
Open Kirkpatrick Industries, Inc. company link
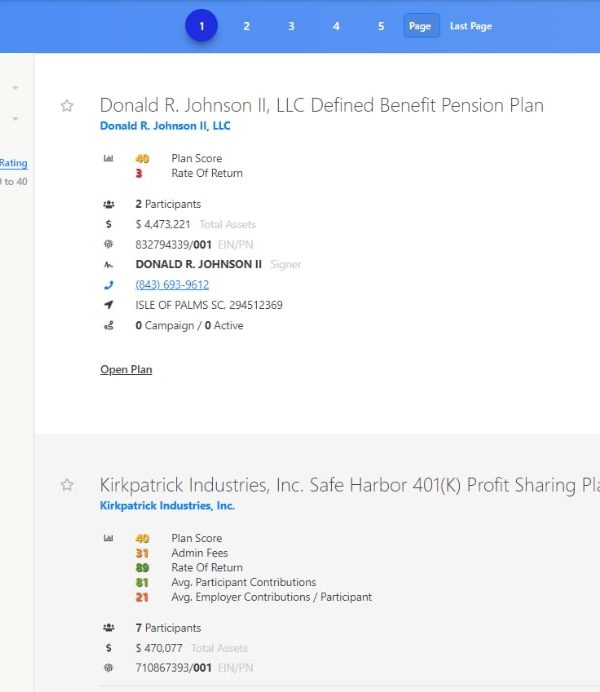click(x=167, y=506)
